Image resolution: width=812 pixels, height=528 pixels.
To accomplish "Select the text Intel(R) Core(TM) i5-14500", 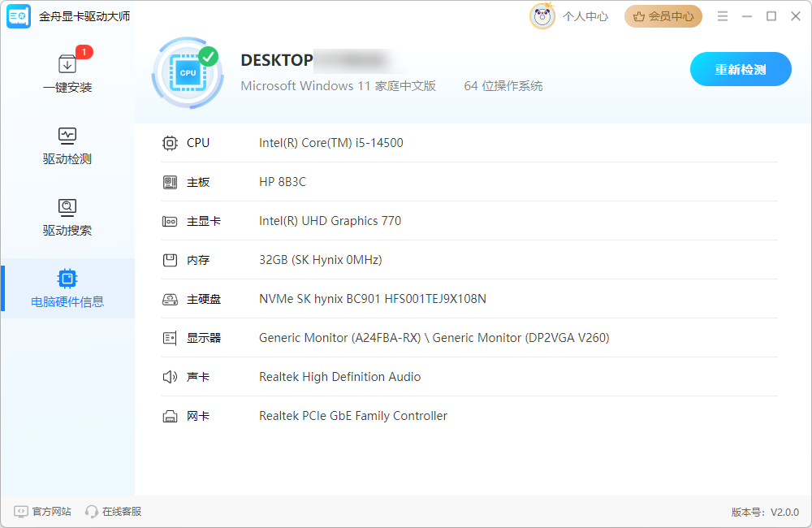I will 331,143.
